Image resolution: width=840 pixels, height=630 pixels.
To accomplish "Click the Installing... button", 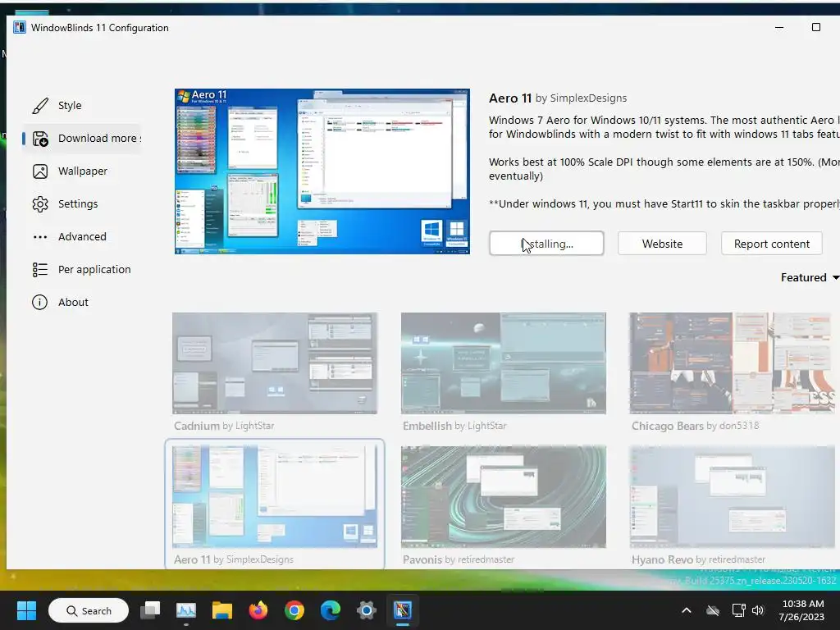I will click(546, 244).
